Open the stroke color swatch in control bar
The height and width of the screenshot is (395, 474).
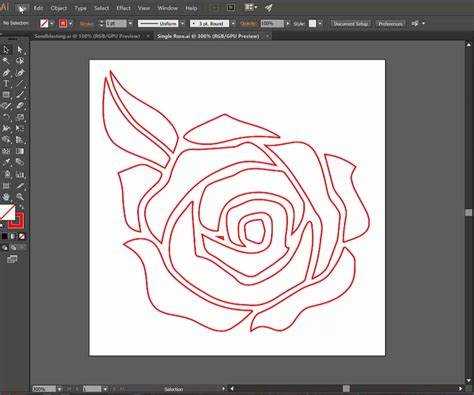coord(63,23)
